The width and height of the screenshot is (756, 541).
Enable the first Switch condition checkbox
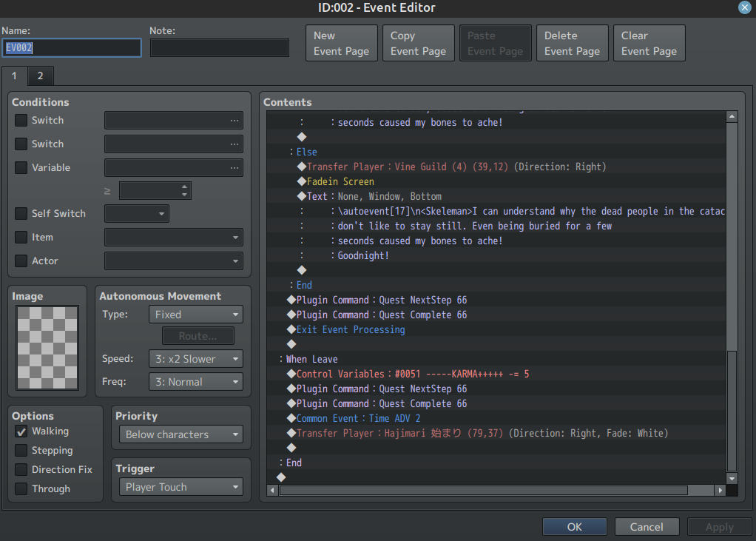click(21, 121)
